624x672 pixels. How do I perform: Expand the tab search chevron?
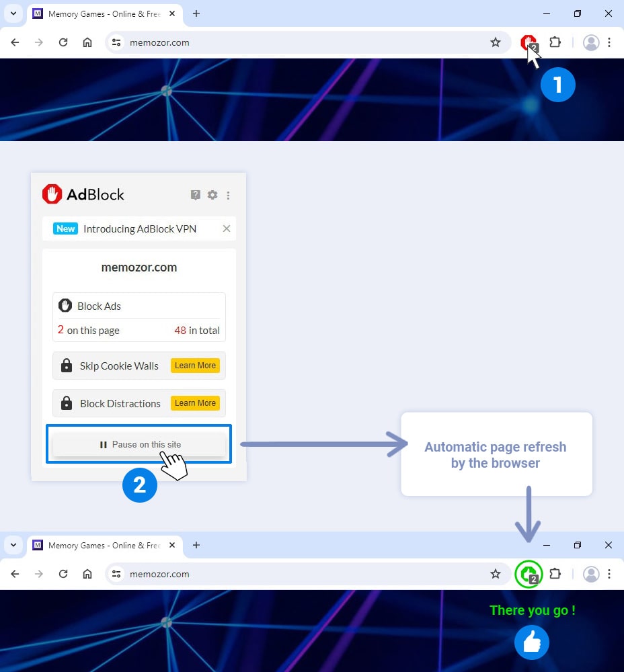point(13,13)
